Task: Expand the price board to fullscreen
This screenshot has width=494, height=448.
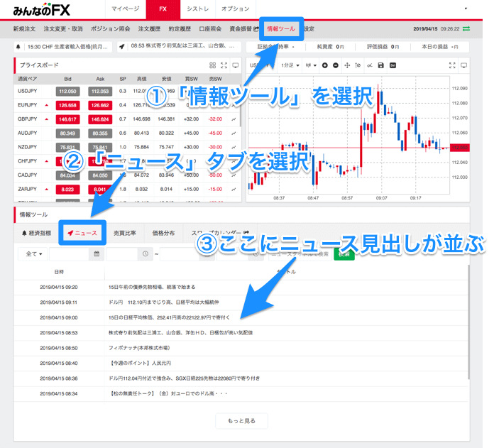Action: pyautogui.click(x=224, y=65)
